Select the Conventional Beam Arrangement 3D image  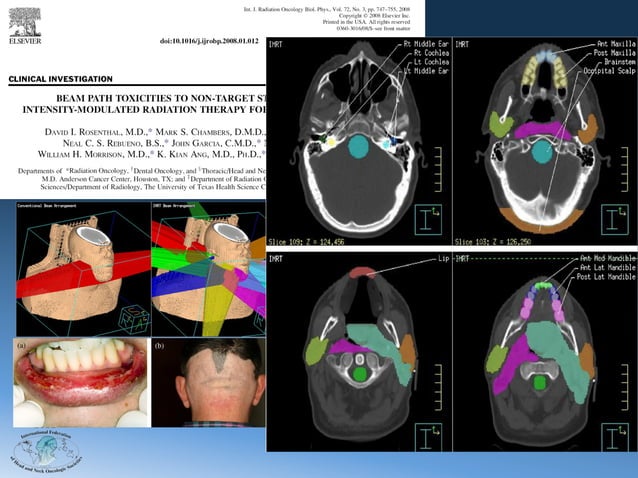83,269
